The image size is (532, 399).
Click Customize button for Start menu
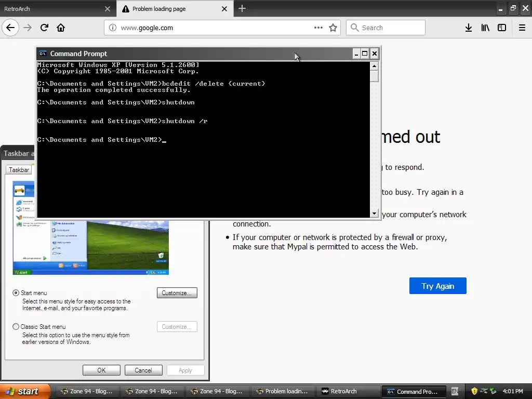click(177, 293)
